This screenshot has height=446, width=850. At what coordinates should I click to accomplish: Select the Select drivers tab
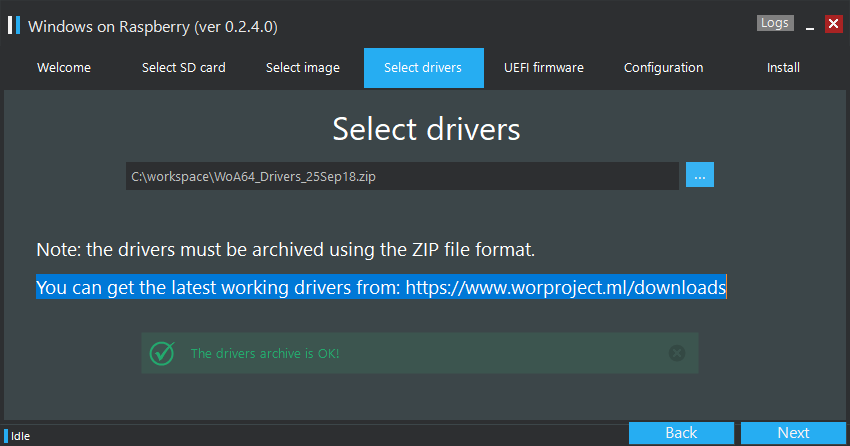[x=423, y=68]
